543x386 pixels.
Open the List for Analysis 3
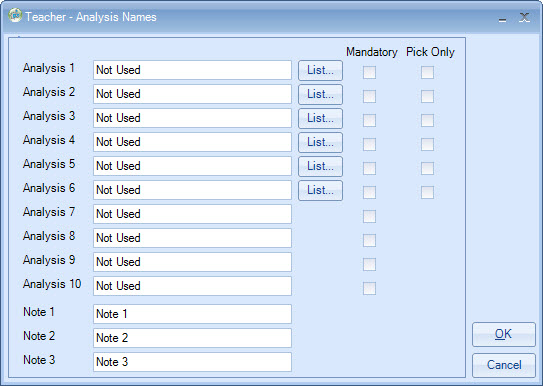tap(320, 118)
